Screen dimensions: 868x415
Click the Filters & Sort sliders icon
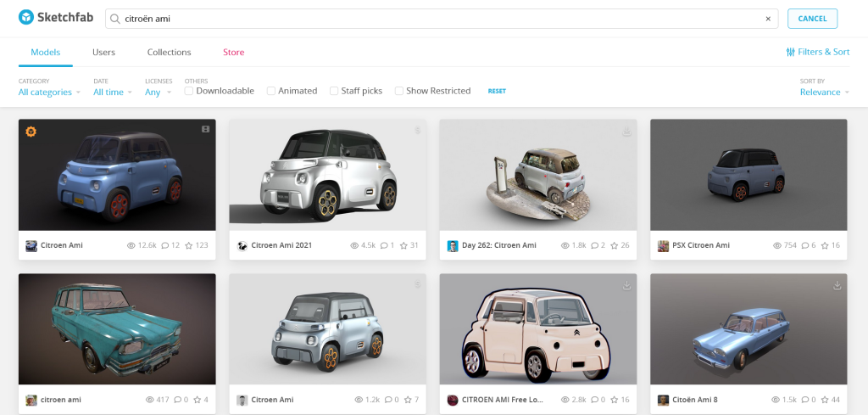(x=791, y=52)
